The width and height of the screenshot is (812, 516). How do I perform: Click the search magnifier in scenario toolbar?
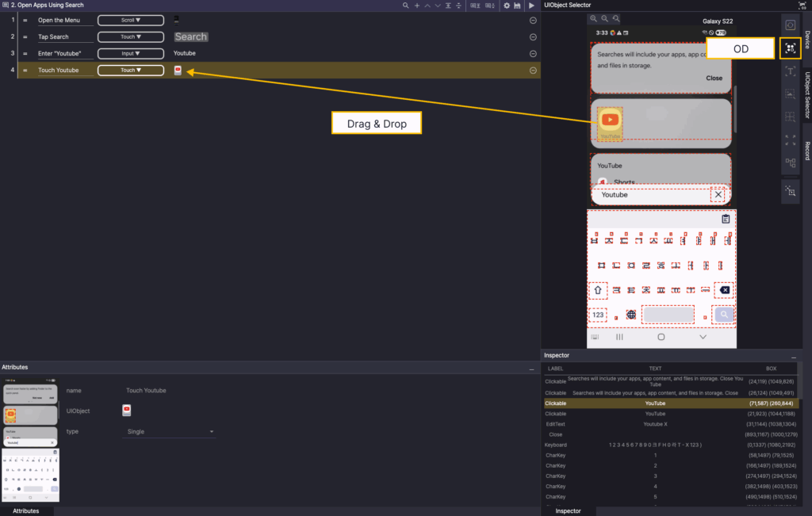[x=406, y=6]
